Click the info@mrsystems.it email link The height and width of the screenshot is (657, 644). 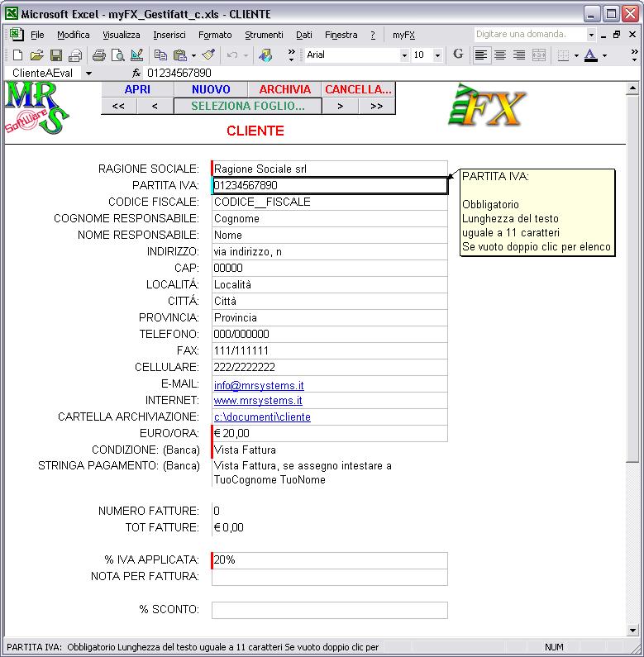259,384
